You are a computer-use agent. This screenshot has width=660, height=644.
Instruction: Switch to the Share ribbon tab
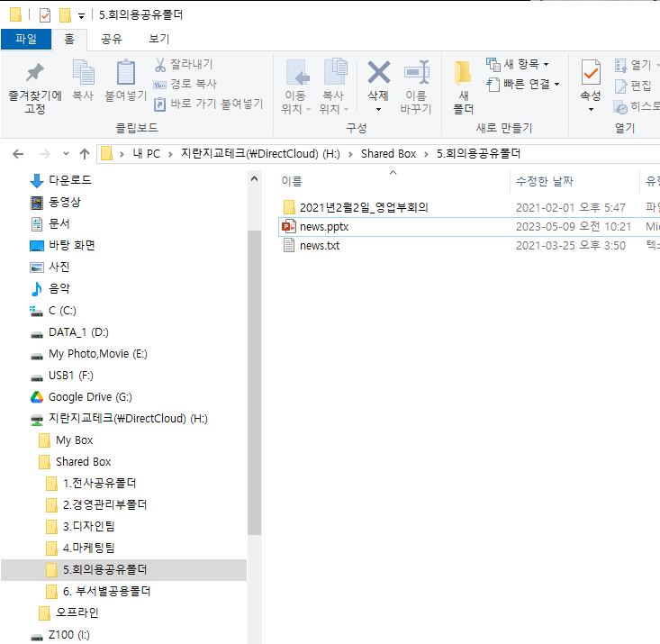click(x=112, y=39)
